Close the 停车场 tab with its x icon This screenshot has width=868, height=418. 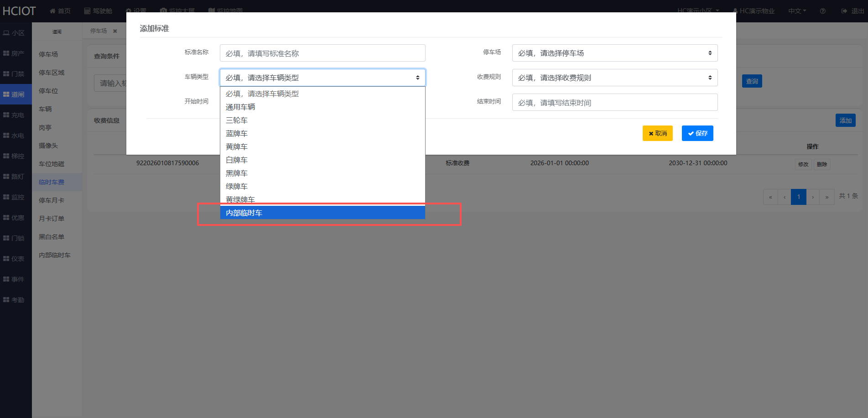pos(115,31)
